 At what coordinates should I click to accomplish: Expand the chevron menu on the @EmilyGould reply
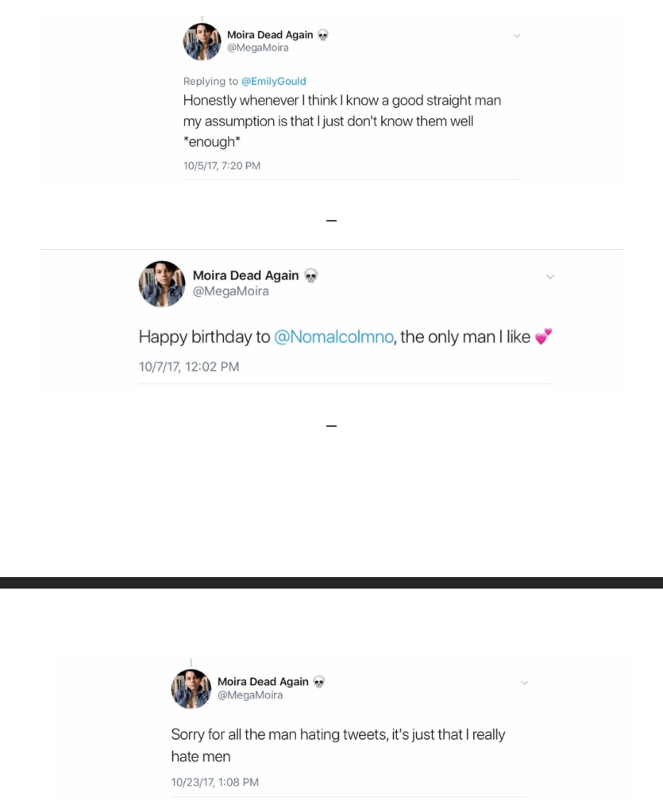[x=517, y=36]
